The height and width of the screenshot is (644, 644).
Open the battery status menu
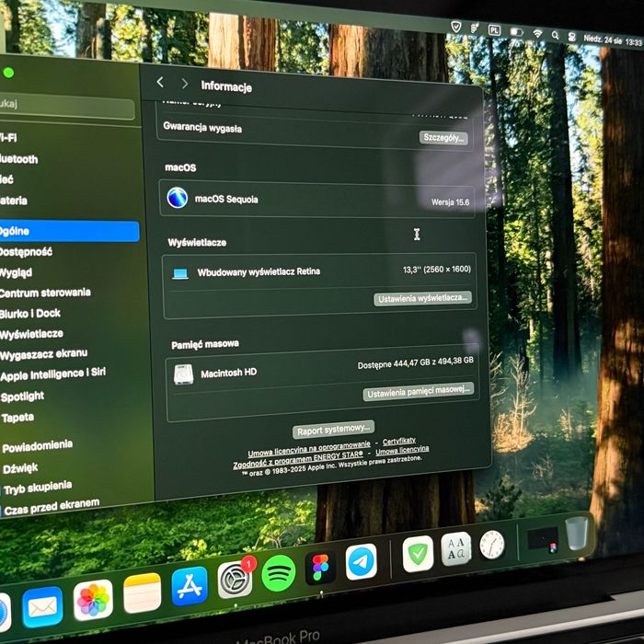coord(516,32)
